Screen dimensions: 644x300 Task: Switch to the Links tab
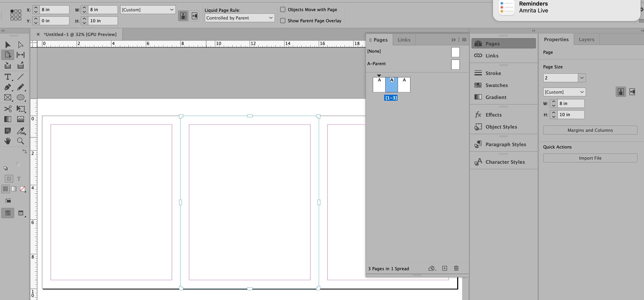(x=404, y=40)
